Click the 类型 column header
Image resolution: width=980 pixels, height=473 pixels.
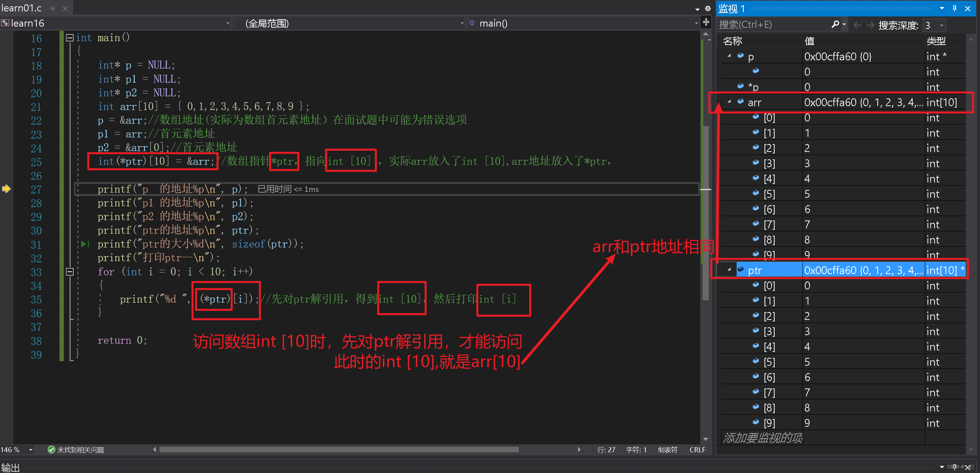pyautogui.click(x=945, y=41)
